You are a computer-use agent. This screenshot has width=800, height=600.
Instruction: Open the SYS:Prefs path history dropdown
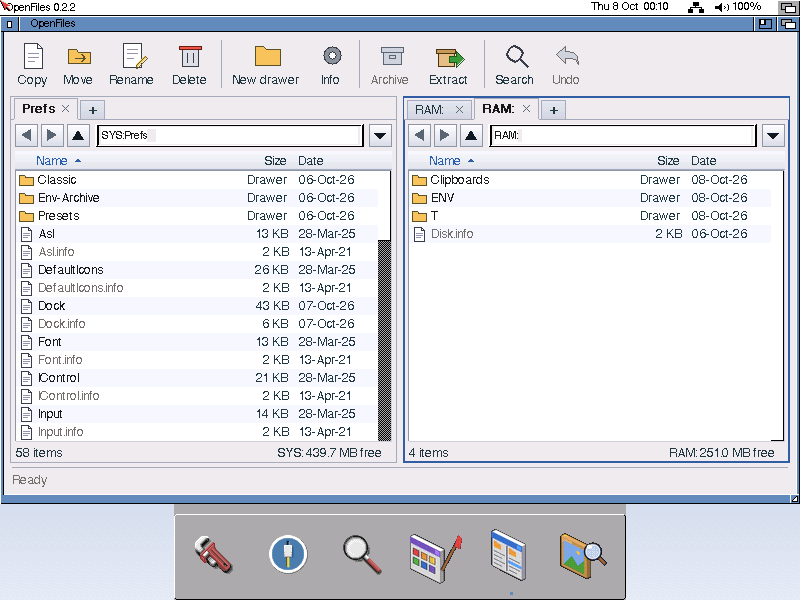click(380, 136)
